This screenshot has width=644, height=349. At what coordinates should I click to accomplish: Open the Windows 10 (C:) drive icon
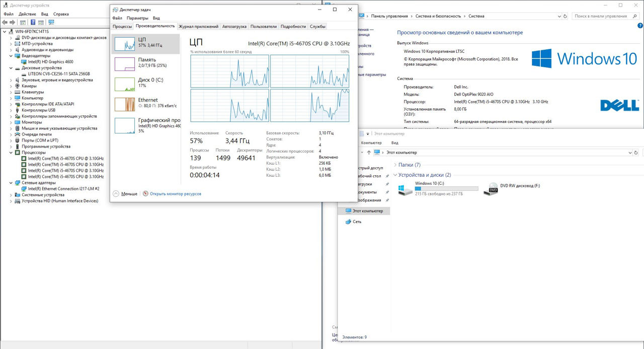point(405,189)
